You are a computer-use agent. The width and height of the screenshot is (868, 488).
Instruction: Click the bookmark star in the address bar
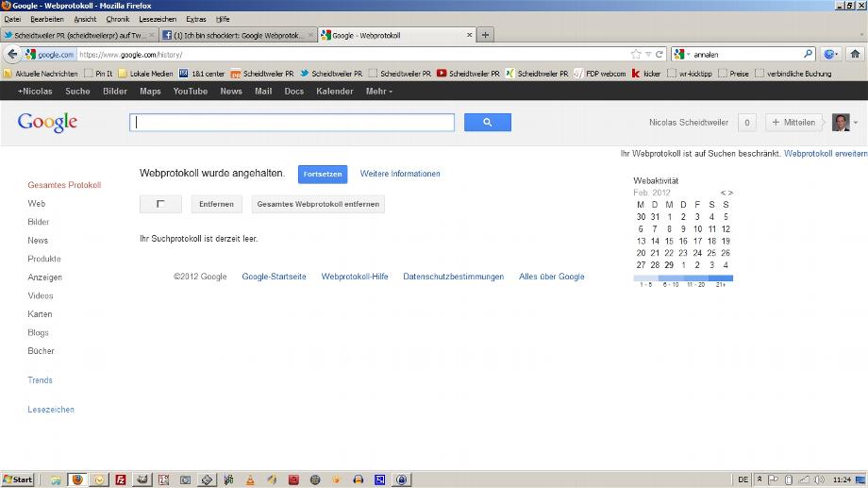click(636, 54)
